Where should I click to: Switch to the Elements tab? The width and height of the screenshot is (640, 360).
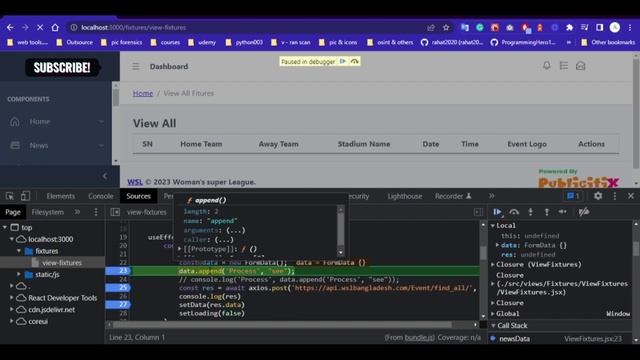click(60, 196)
